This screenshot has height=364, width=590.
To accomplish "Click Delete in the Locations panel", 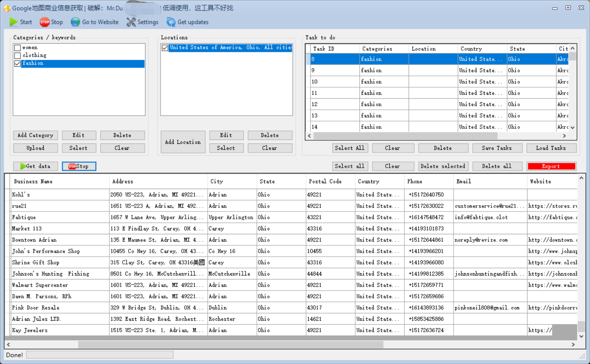I will (270, 135).
